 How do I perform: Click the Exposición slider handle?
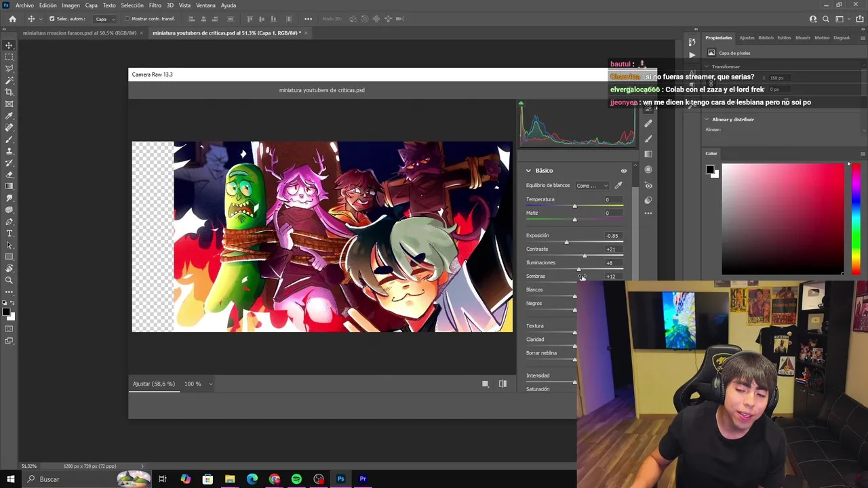point(566,242)
